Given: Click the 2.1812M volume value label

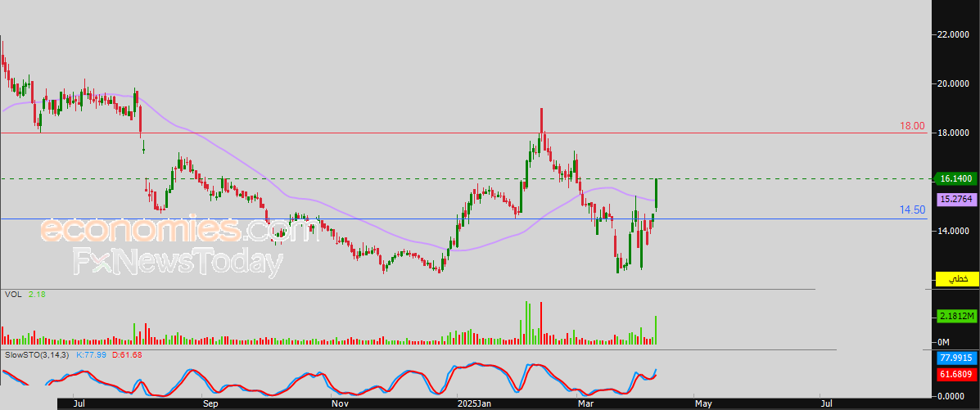Looking at the screenshot, I should coord(956,317).
